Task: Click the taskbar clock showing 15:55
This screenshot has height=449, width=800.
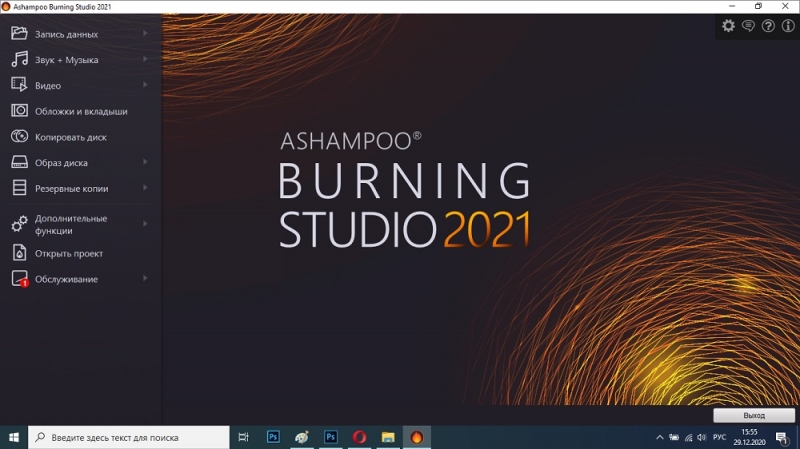Action: [x=749, y=437]
